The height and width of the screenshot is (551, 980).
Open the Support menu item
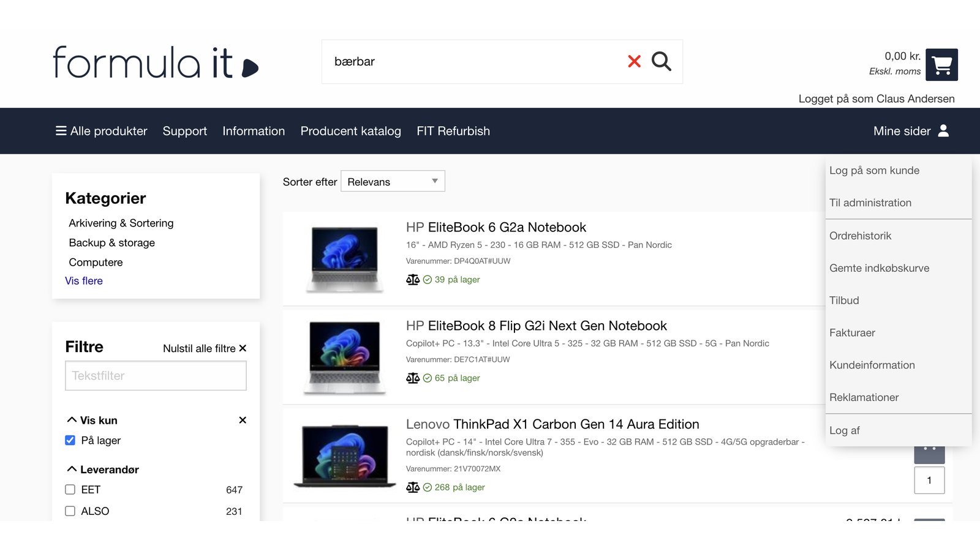pos(185,131)
